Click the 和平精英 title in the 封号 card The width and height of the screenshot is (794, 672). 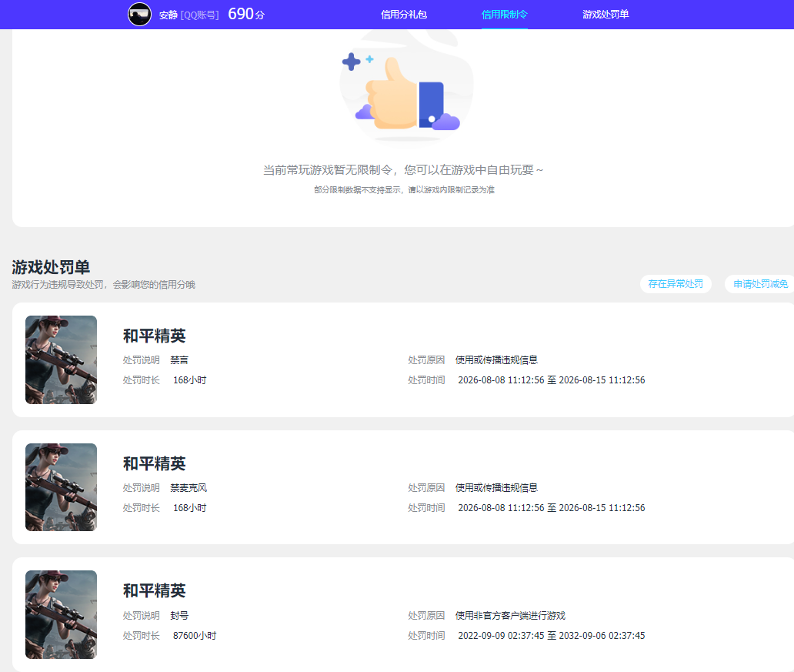[x=155, y=590]
